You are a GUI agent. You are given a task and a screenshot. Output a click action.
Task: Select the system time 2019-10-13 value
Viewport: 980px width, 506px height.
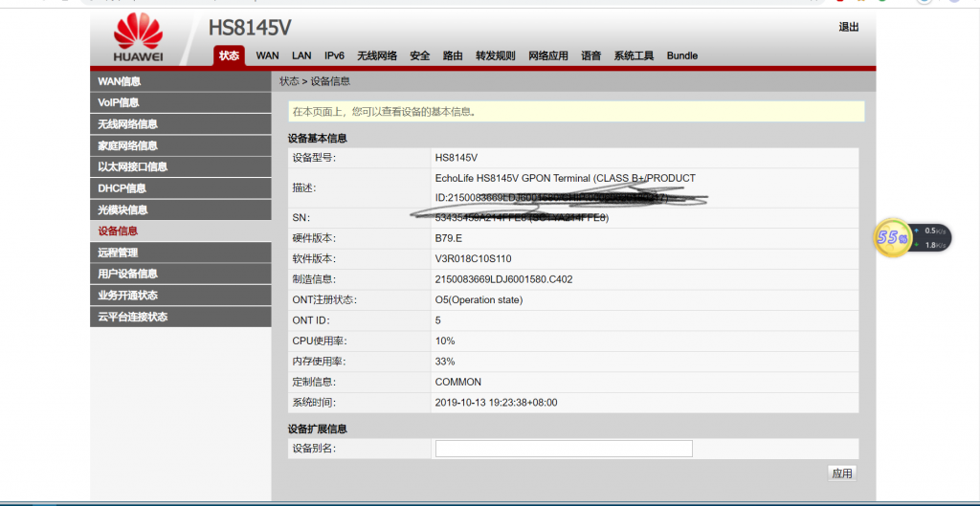pyautogui.click(x=497, y=403)
